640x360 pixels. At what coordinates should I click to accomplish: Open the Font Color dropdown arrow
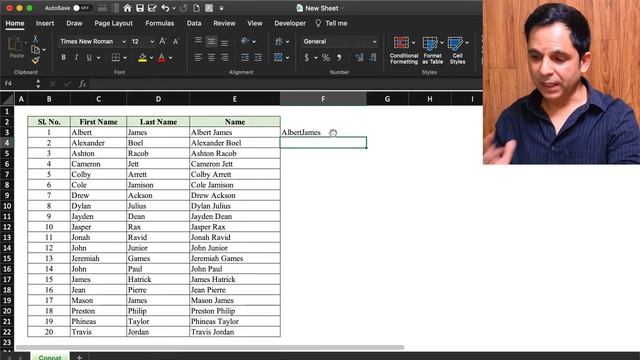tap(171, 58)
